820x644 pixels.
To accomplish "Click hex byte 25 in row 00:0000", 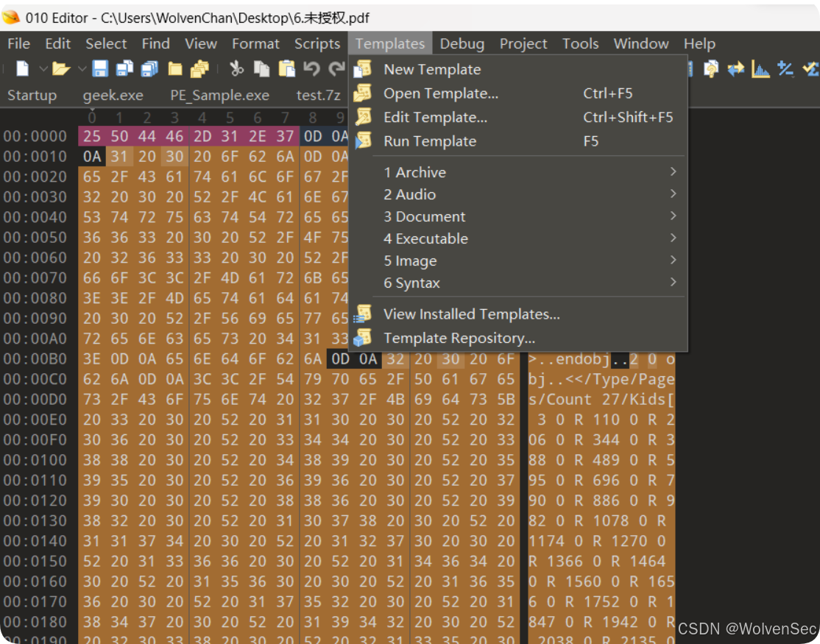I will point(92,136).
